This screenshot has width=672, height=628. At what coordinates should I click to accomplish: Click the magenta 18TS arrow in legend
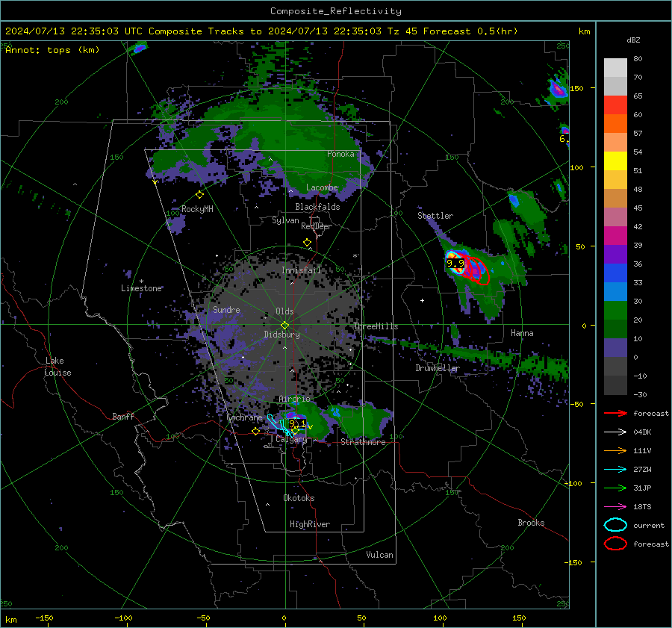pos(615,507)
